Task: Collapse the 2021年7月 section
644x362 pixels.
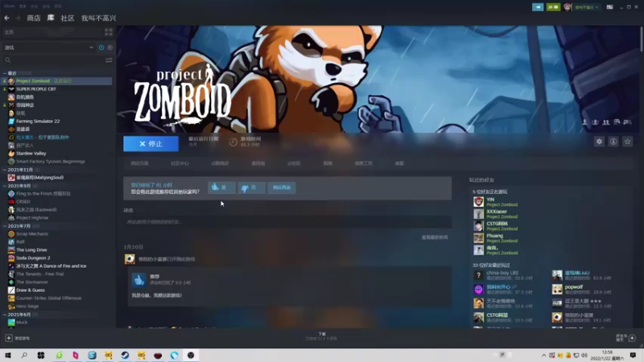Action: (5, 226)
